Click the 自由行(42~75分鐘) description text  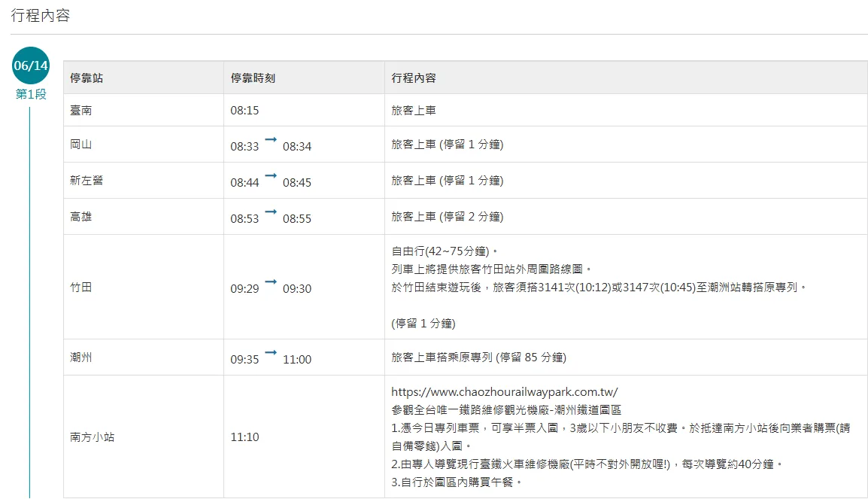click(x=445, y=251)
